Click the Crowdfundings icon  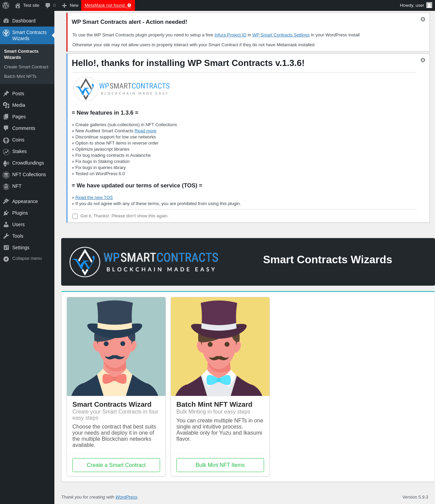click(x=6, y=163)
